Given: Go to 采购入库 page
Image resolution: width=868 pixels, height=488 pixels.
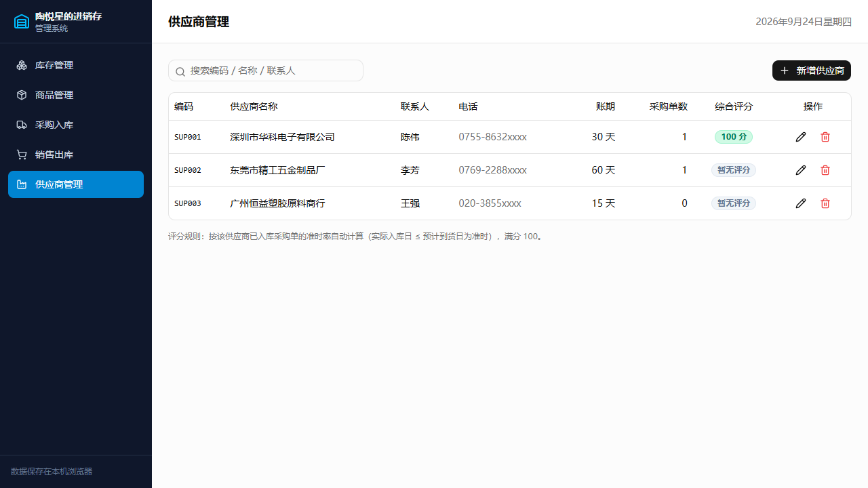Looking at the screenshot, I should [76, 125].
